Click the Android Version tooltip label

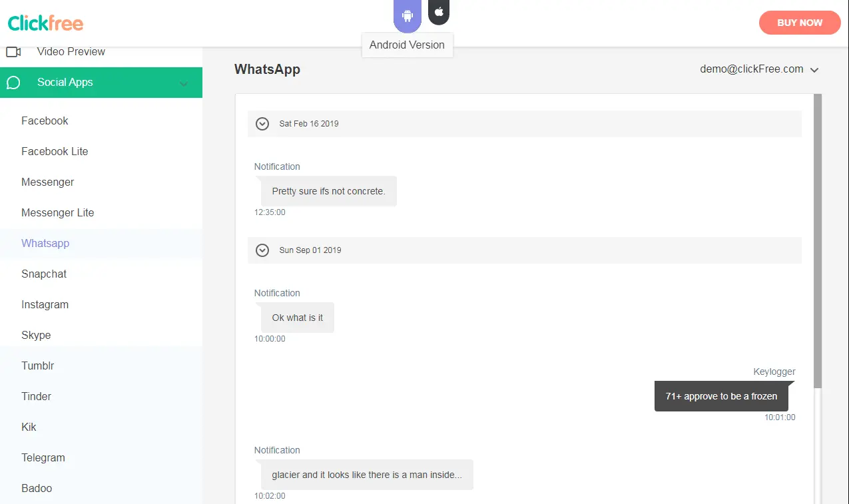pyautogui.click(x=407, y=45)
